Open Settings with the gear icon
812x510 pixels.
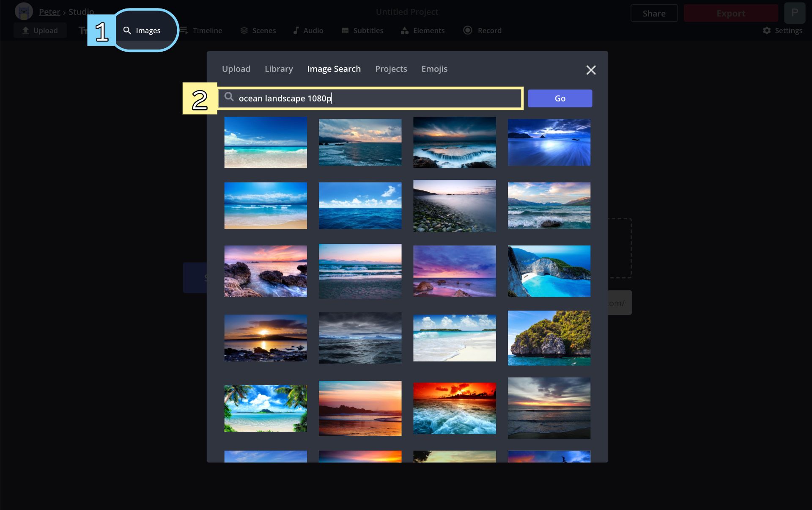(782, 30)
